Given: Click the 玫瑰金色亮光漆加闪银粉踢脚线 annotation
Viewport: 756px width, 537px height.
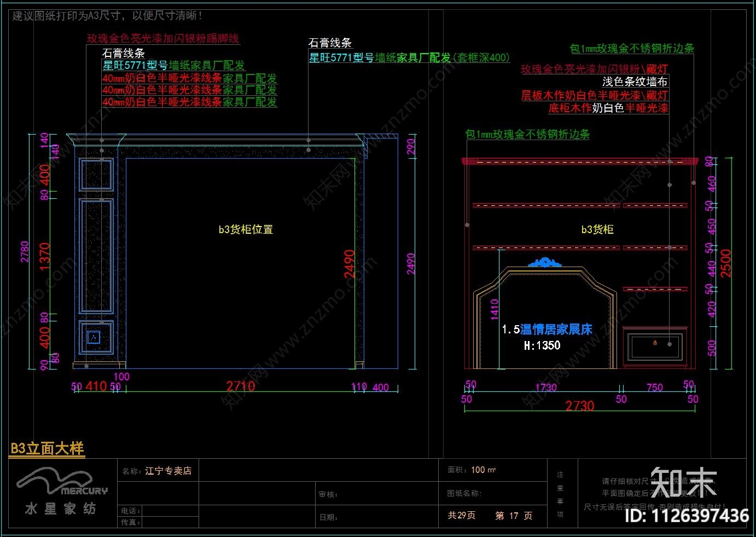Looking at the screenshot, I should click(163, 39).
